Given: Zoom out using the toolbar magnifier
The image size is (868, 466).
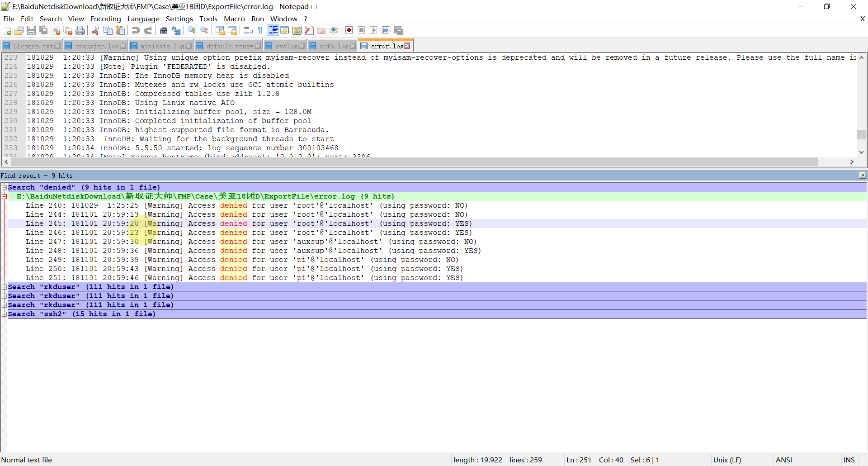Looking at the screenshot, I should point(204,30).
